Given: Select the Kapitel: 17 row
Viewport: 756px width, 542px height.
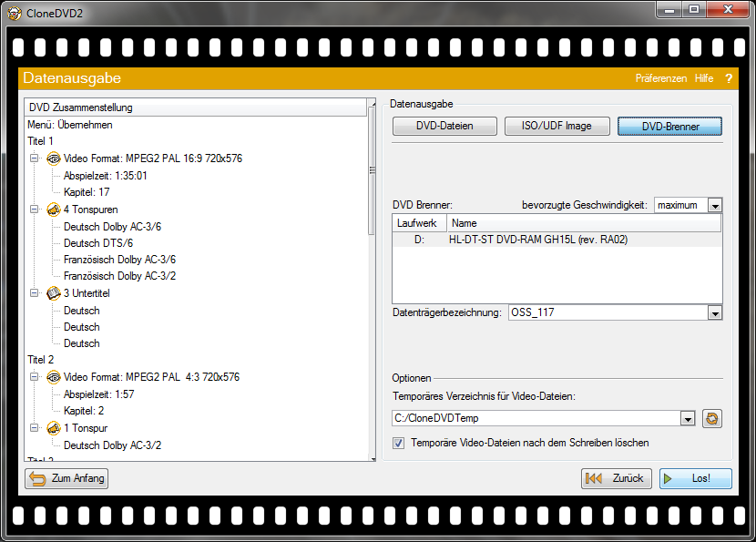Looking at the screenshot, I should 87,192.
